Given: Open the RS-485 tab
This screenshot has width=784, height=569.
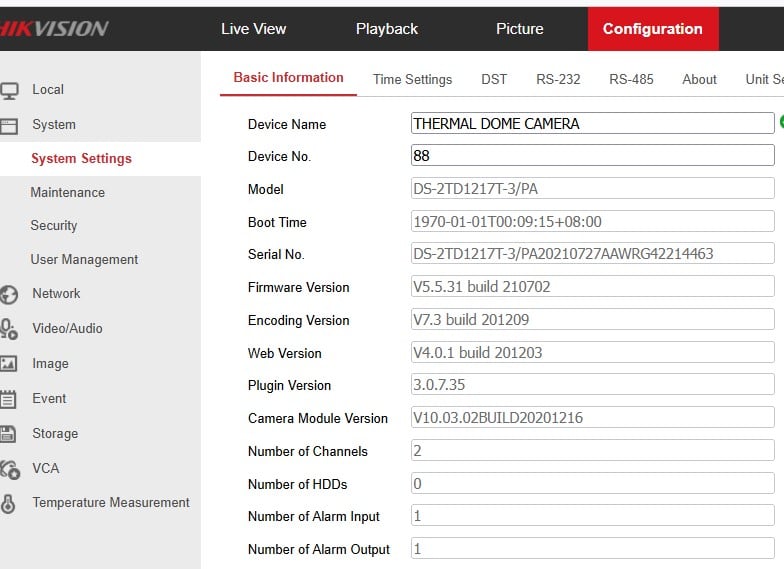Looking at the screenshot, I should 631,80.
